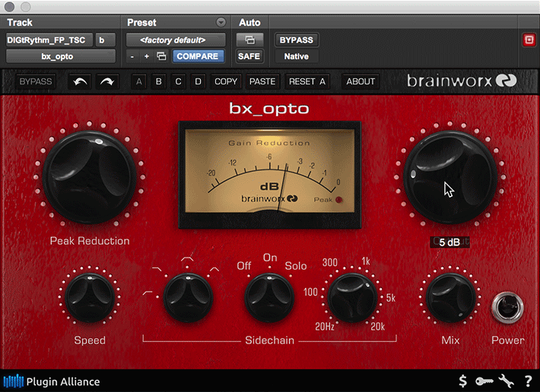Click the question mark help icon
540x392 pixels.
528,381
